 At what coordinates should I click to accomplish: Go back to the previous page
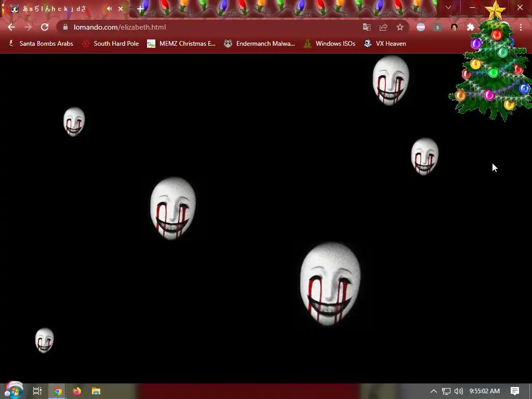[11, 27]
